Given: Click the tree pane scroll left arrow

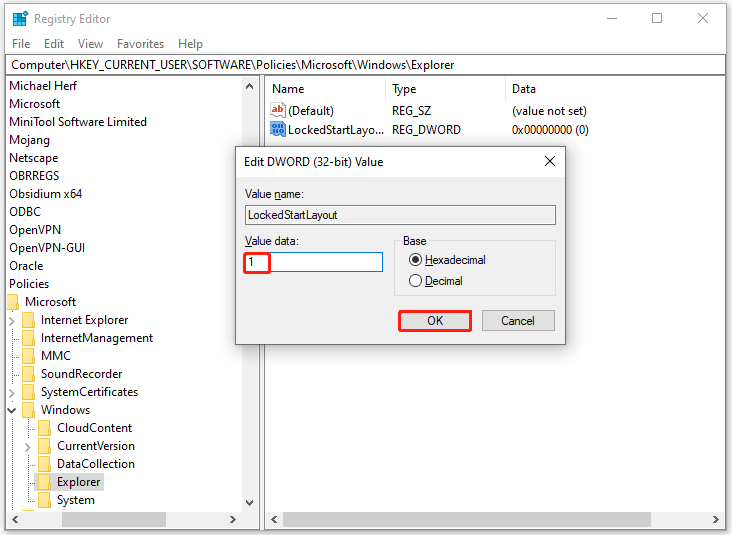Looking at the screenshot, I should point(15,519).
